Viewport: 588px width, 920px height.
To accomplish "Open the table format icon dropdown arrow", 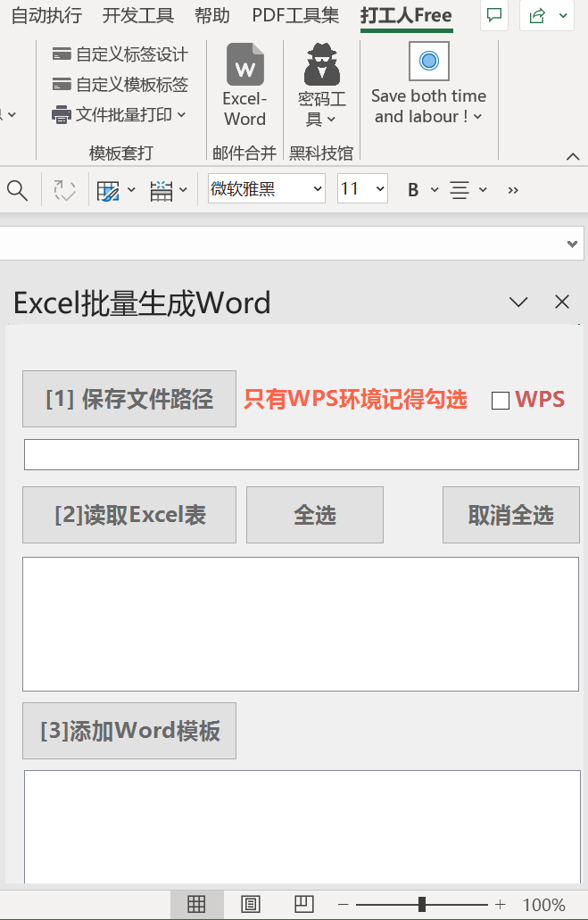I will [131, 189].
